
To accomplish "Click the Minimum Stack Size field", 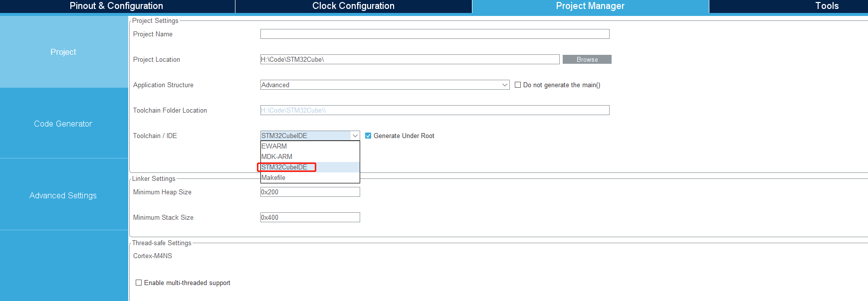I will pos(310,217).
